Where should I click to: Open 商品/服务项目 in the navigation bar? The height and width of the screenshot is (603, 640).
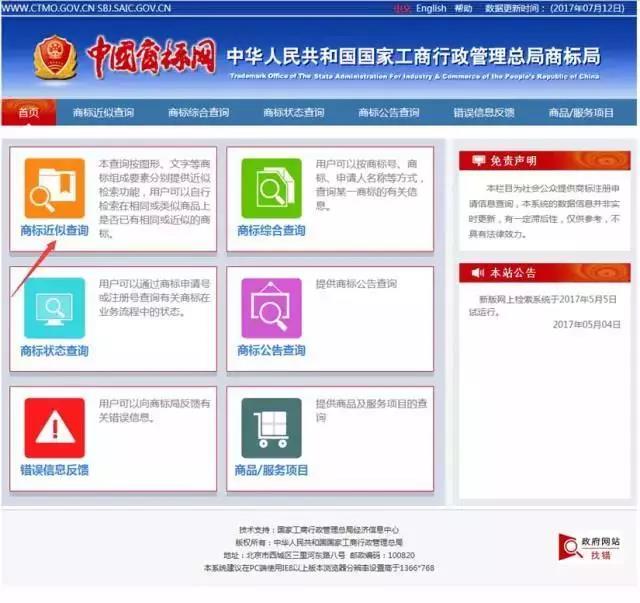[x=581, y=113]
